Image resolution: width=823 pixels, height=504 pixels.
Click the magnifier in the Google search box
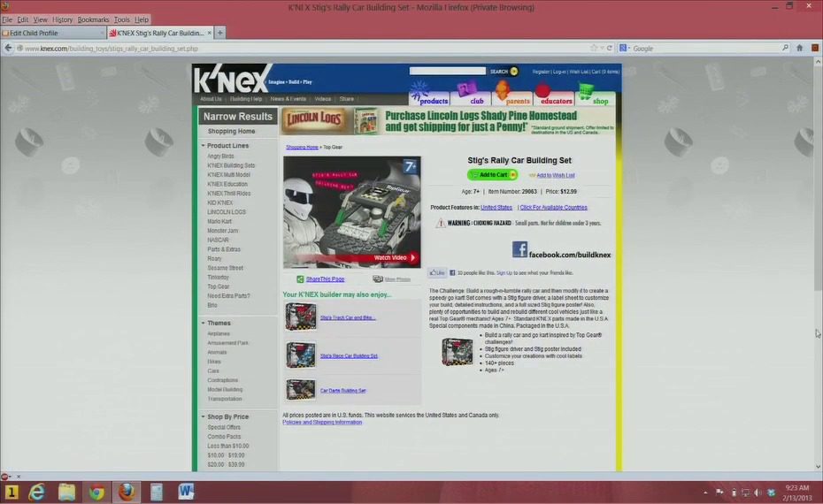click(x=785, y=48)
